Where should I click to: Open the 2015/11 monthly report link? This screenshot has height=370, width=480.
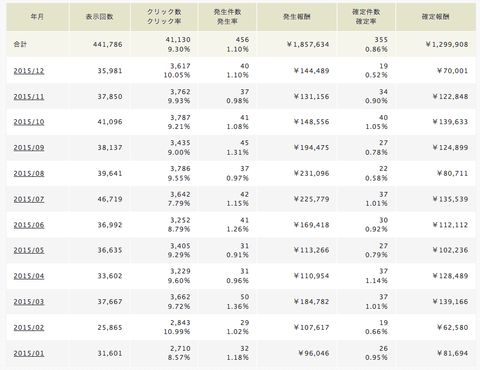click(x=29, y=97)
